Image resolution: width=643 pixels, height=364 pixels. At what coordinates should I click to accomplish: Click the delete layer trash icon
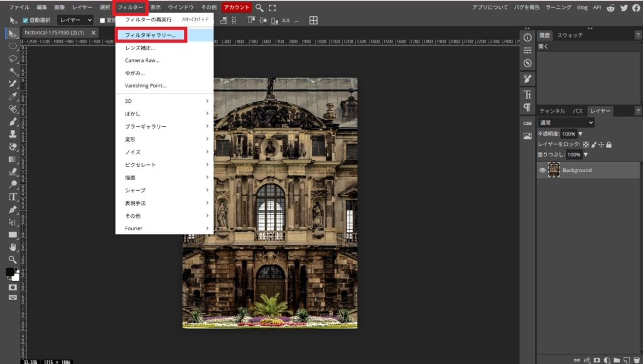tap(636, 360)
